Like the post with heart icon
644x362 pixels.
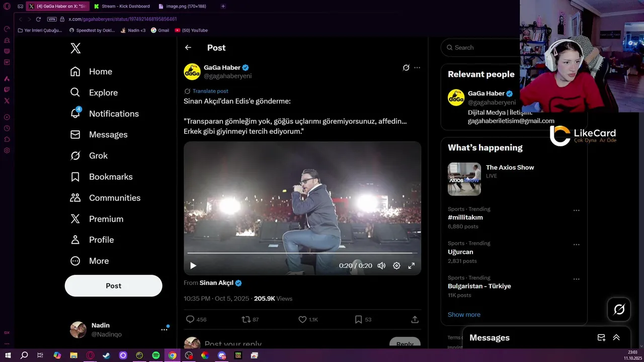pyautogui.click(x=302, y=319)
